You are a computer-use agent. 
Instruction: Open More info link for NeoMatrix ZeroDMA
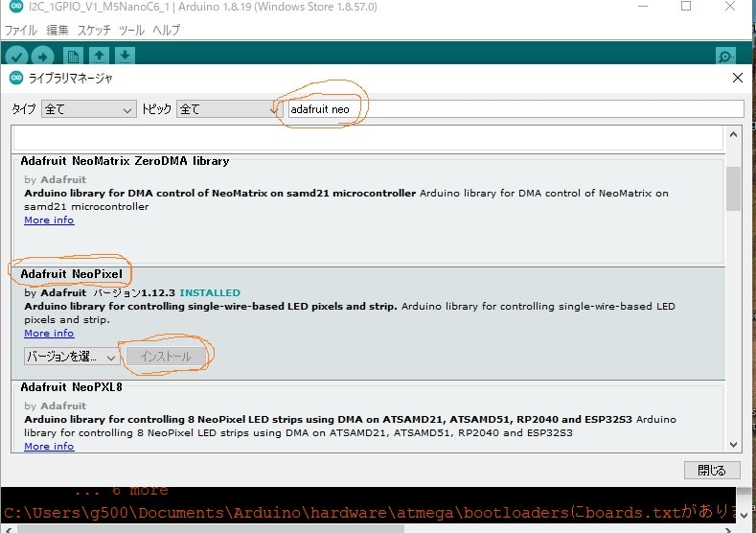[49, 220]
